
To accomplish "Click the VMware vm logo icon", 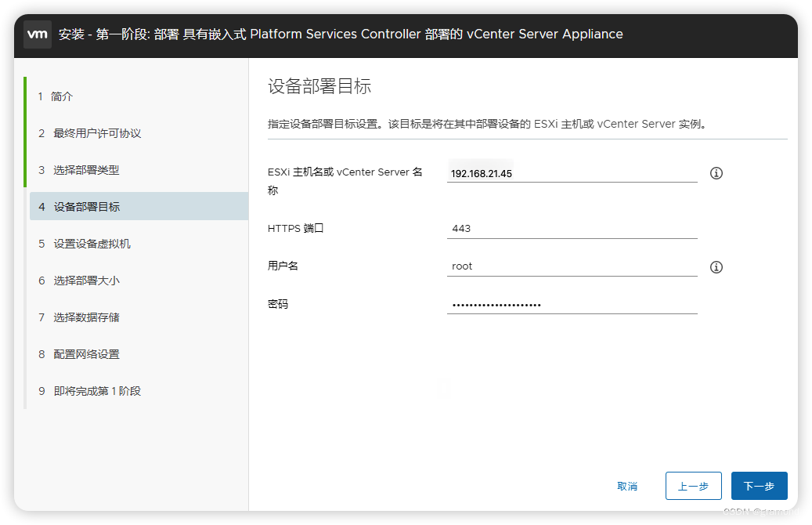I will pos(38,34).
